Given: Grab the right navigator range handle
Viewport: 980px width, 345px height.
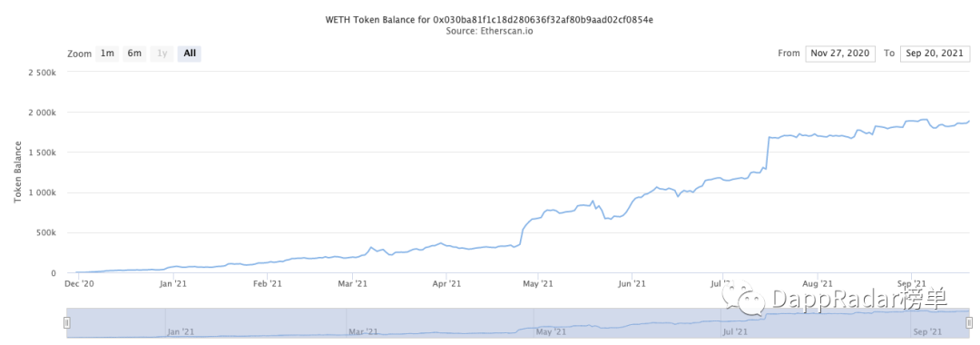Looking at the screenshot, I should tap(969, 323).
